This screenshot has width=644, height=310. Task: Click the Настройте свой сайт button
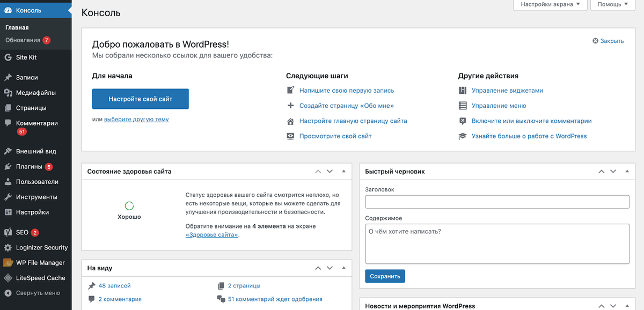point(141,99)
